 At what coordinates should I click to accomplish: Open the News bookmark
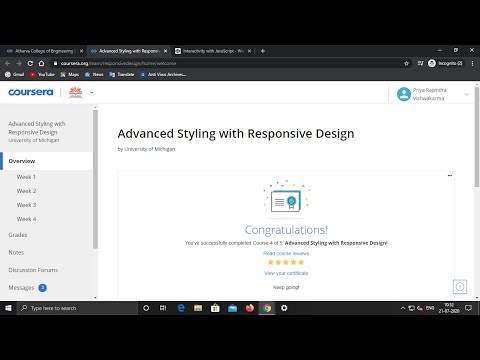point(94,75)
